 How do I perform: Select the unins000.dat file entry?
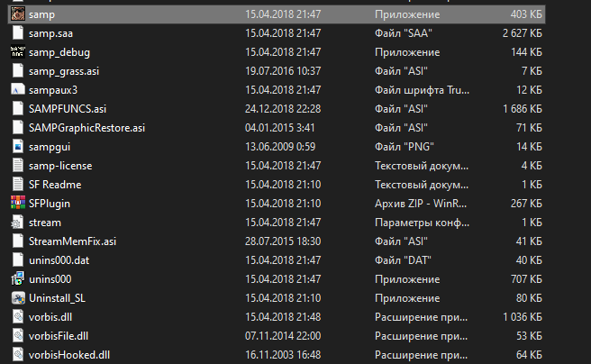tap(59, 260)
